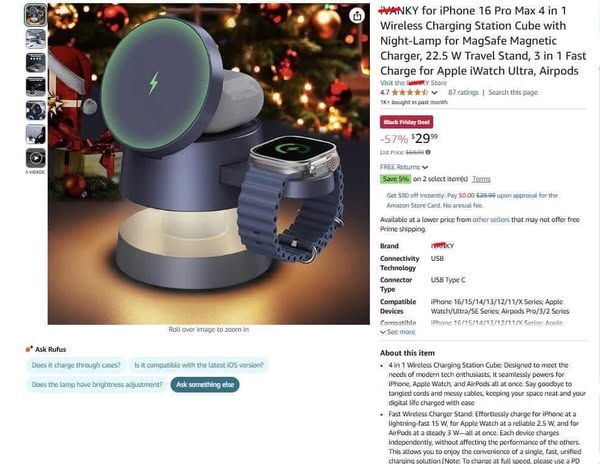Click the list price info icon
600x464 pixels.
pyautogui.click(x=428, y=152)
